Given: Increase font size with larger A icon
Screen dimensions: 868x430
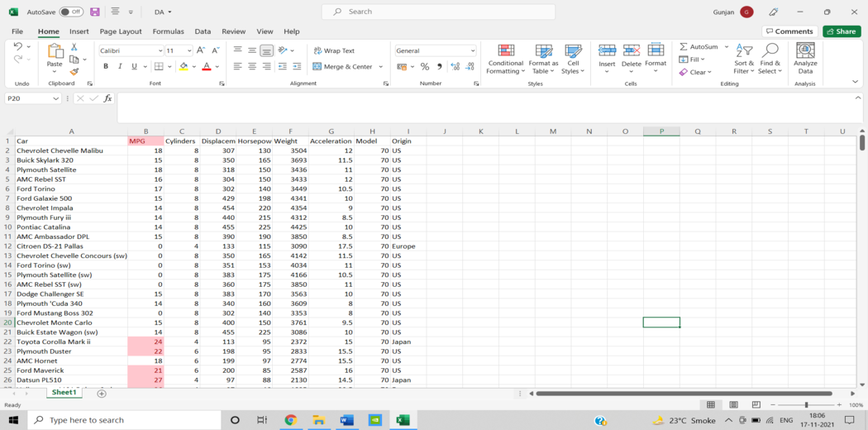Looking at the screenshot, I should [202, 50].
